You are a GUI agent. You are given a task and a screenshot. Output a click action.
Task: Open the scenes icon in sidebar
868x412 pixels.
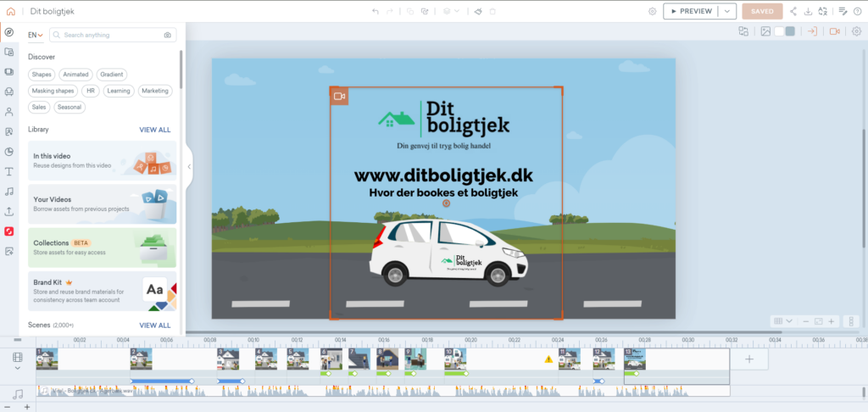tap(8, 72)
